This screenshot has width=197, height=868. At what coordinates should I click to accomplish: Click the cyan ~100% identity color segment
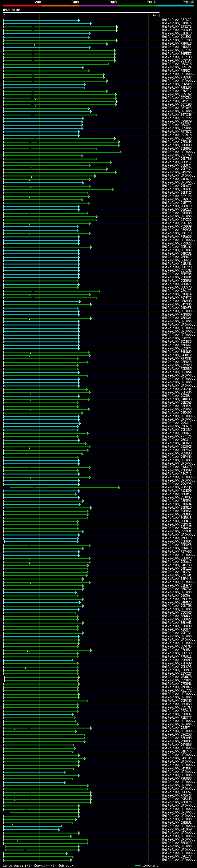point(175,6)
